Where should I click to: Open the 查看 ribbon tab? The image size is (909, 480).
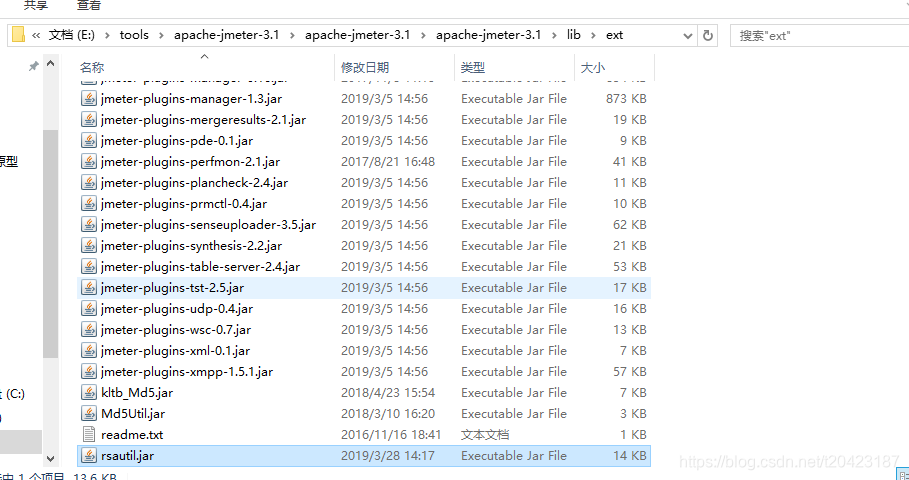click(89, 6)
